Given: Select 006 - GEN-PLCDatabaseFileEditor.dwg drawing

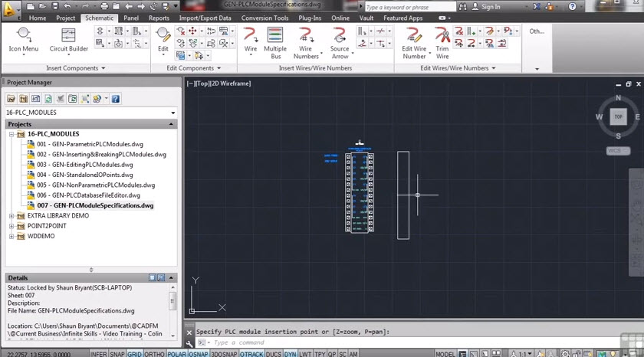Looking at the screenshot, I should coord(88,195).
